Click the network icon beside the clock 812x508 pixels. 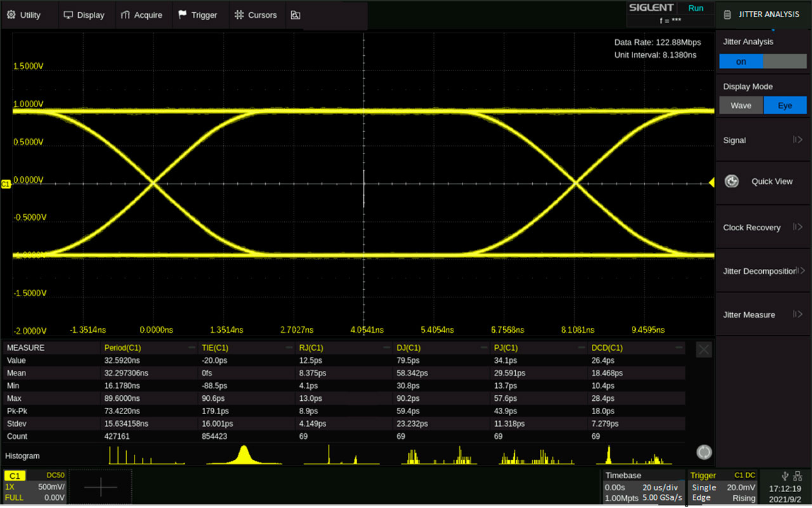797,476
